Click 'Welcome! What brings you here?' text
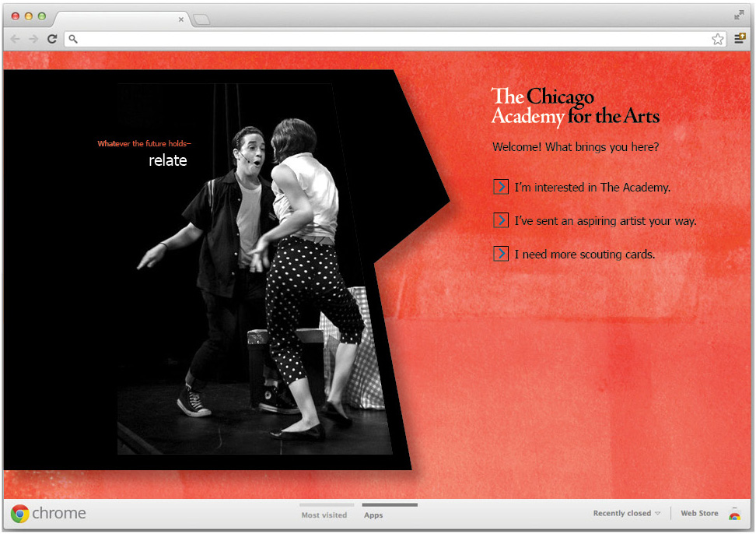This screenshot has height=534, width=756. (x=576, y=146)
